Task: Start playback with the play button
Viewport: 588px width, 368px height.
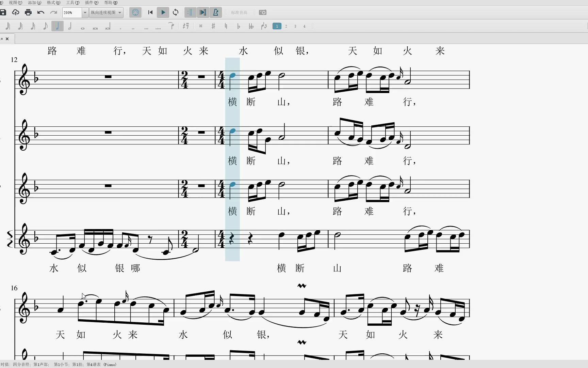Action: (163, 13)
